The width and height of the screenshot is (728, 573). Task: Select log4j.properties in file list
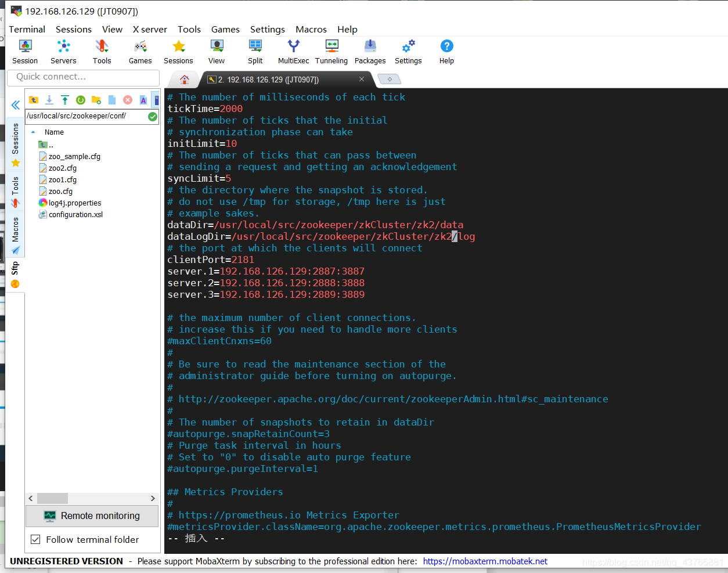(x=70, y=203)
